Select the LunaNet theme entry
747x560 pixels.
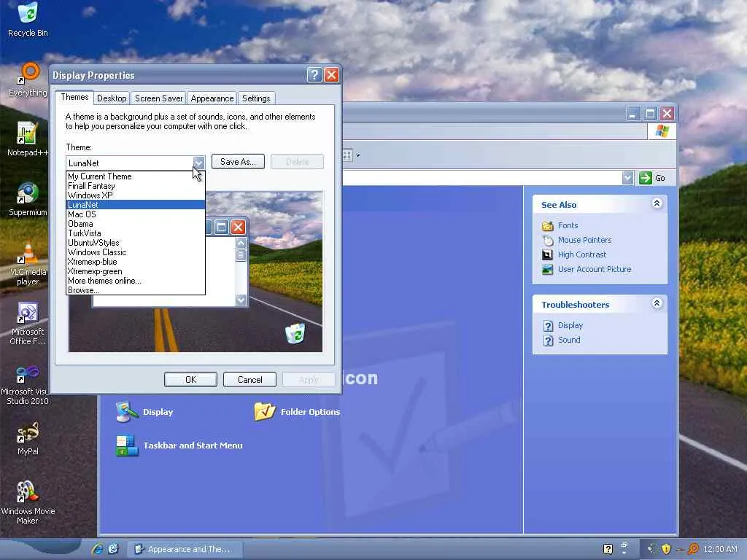click(x=135, y=205)
